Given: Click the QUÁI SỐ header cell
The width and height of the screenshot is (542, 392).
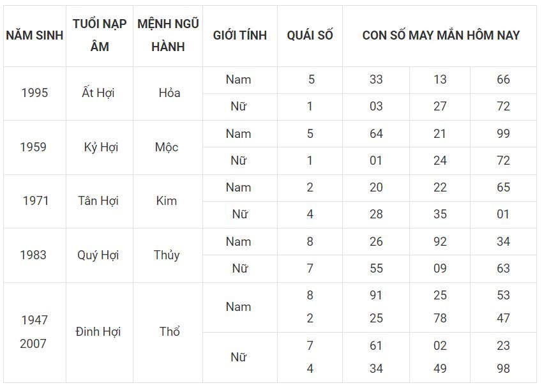Looking at the screenshot, I should pos(310,36).
